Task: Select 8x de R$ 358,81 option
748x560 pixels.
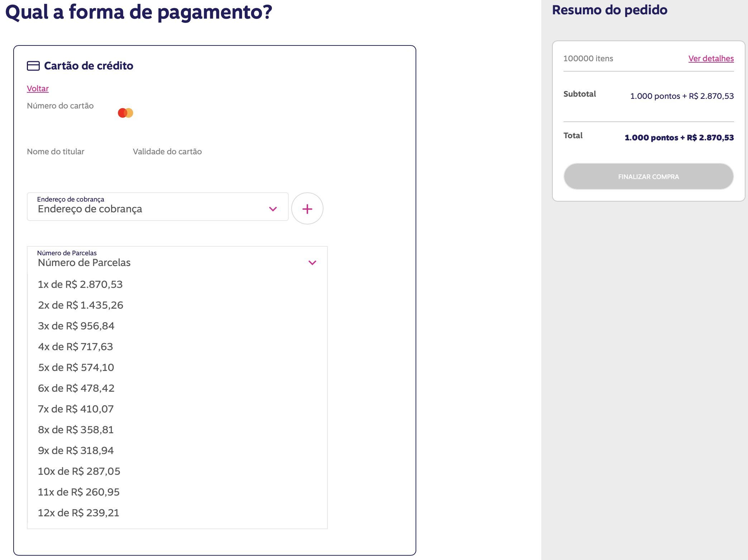Action: coord(177,430)
